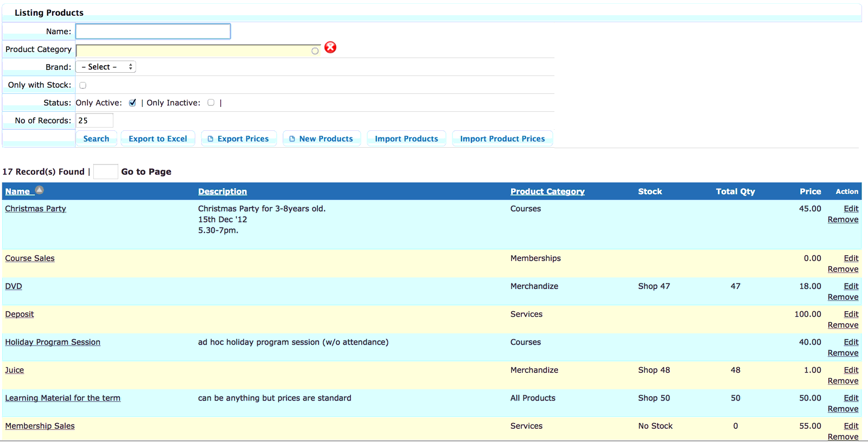Click the Go to Page label
The height and width of the screenshot is (443, 868).
pos(146,172)
